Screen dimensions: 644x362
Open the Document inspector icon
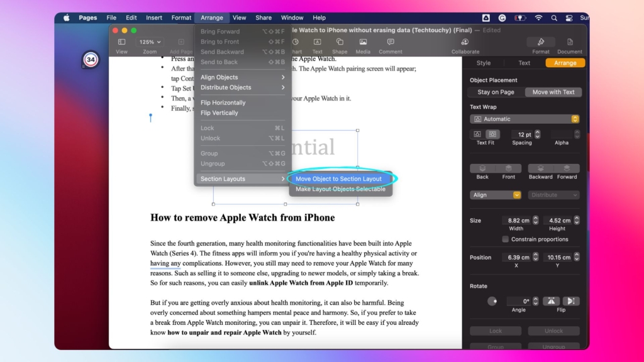570,42
